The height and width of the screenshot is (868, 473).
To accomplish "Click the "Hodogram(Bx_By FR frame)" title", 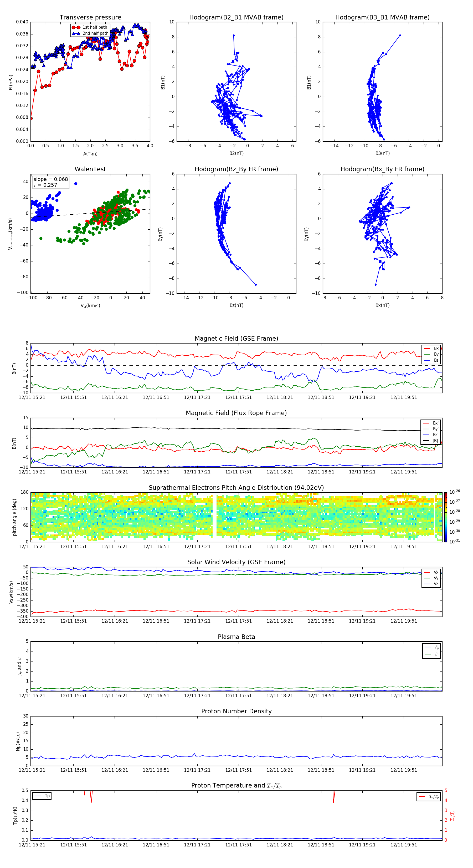I will pyautogui.click(x=382, y=169).
